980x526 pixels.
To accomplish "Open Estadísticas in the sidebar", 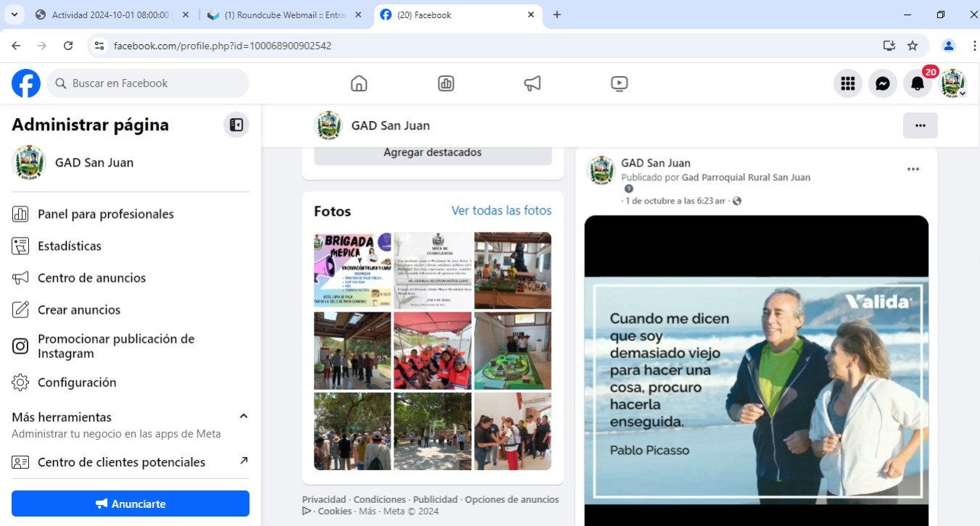I will pos(70,246).
